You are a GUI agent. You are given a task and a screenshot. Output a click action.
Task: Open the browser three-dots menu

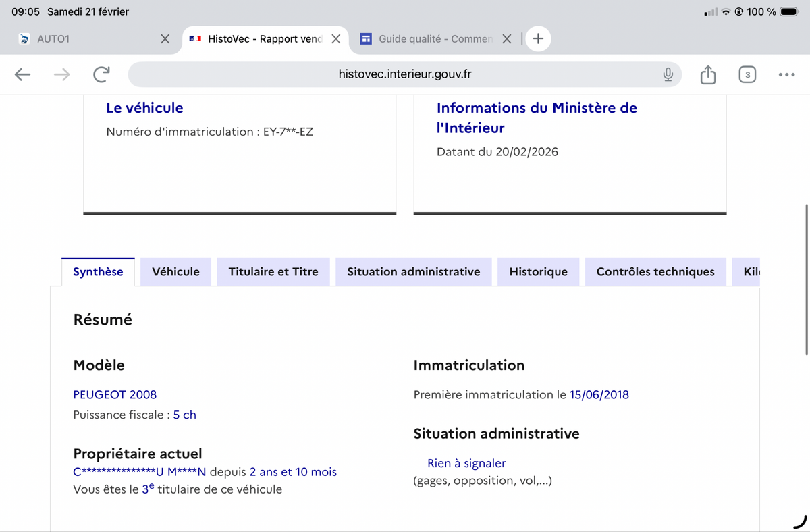click(x=786, y=74)
